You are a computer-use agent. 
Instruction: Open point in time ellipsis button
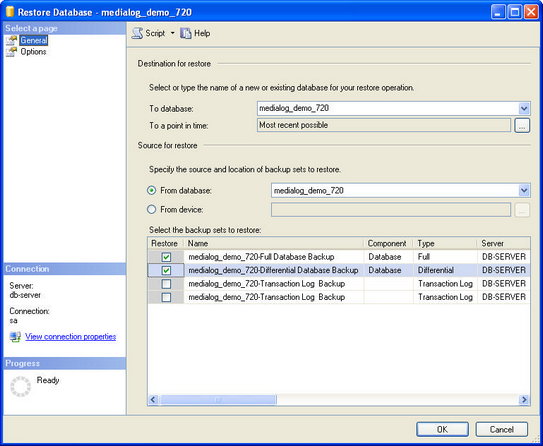[x=522, y=125]
